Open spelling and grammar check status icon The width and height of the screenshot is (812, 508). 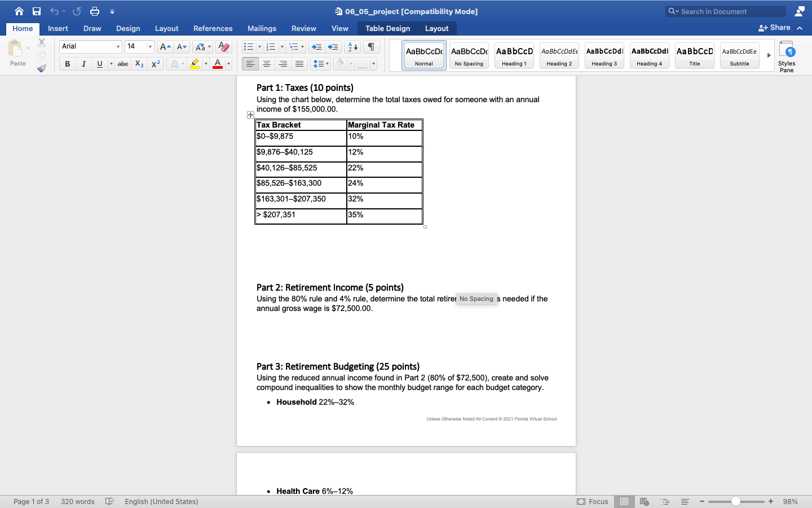pyautogui.click(x=110, y=501)
